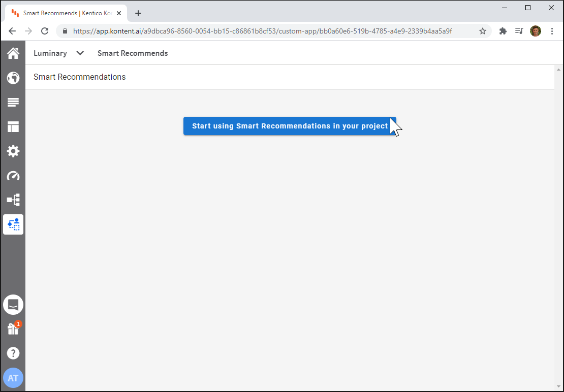
Task: Open the gift icon with notification badge
Action: coord(13,328)
